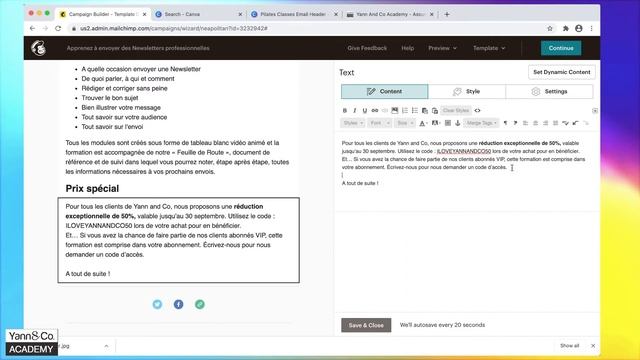Insert an anchor with the anchor icon
The width and height of the screenshot is (640, 360).
coord(458,123)
